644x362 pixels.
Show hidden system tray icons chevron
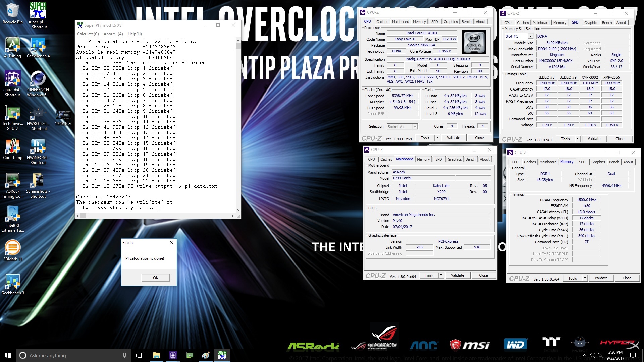[584, 355]
